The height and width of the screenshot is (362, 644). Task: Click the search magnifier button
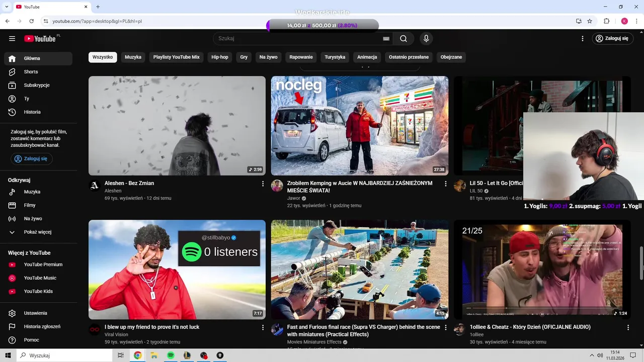coord(404,39)
